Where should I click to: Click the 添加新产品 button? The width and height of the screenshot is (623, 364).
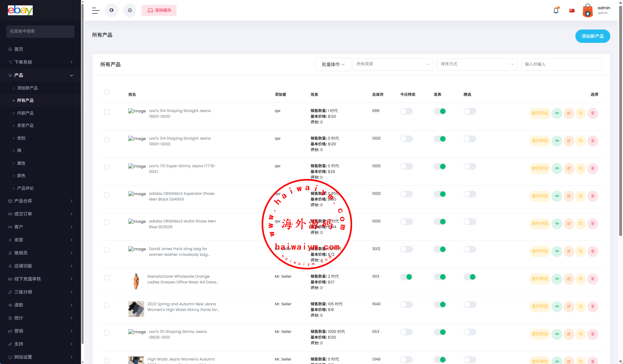[593, 36]
